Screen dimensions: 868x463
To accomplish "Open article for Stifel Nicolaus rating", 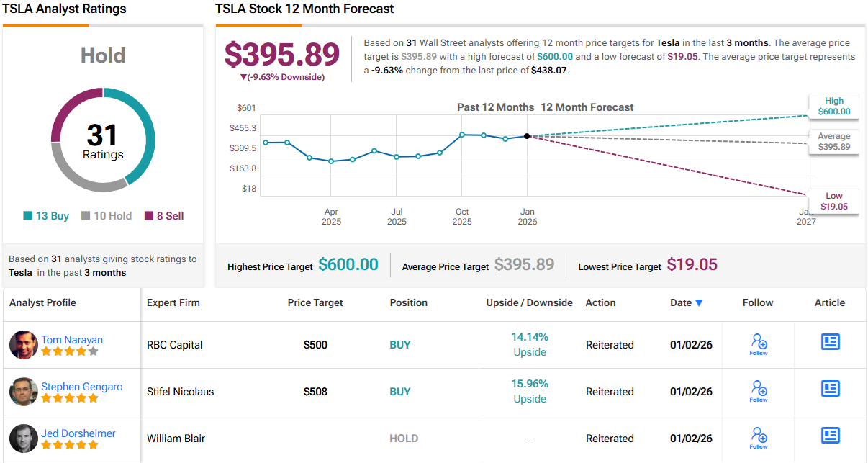I will tap(830, 390).
